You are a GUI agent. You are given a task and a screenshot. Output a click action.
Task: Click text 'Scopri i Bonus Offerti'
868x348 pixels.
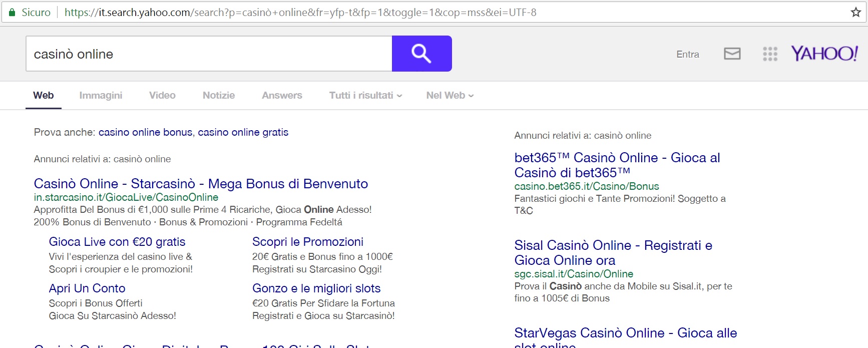pyautogui.click(x=96, y=303)
